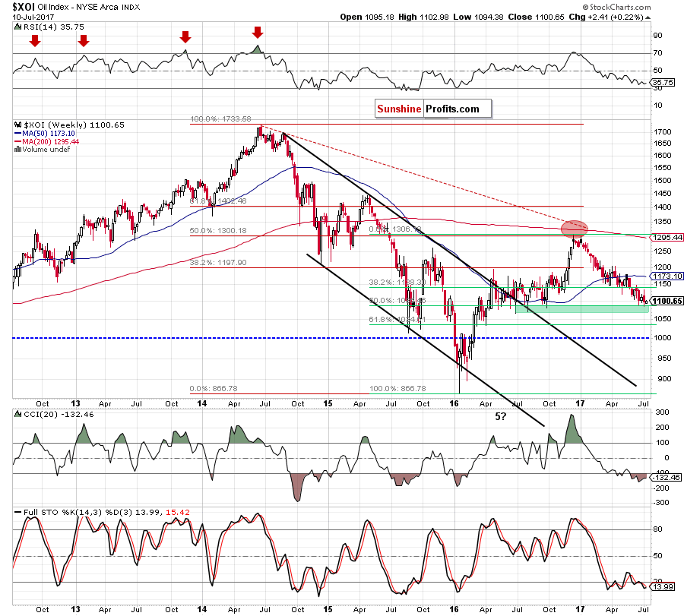Click the 900 price axis label

pos(665,379)
